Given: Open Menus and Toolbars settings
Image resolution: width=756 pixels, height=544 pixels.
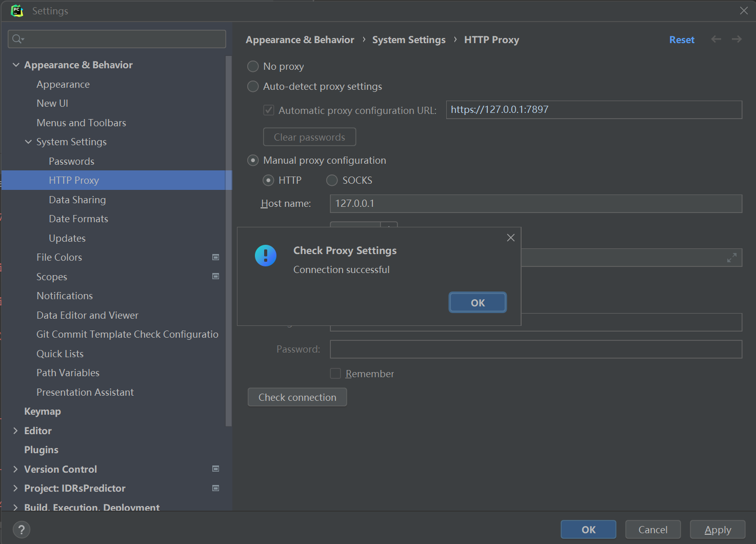Looking at the screenshot, I should tap(81, 123).
